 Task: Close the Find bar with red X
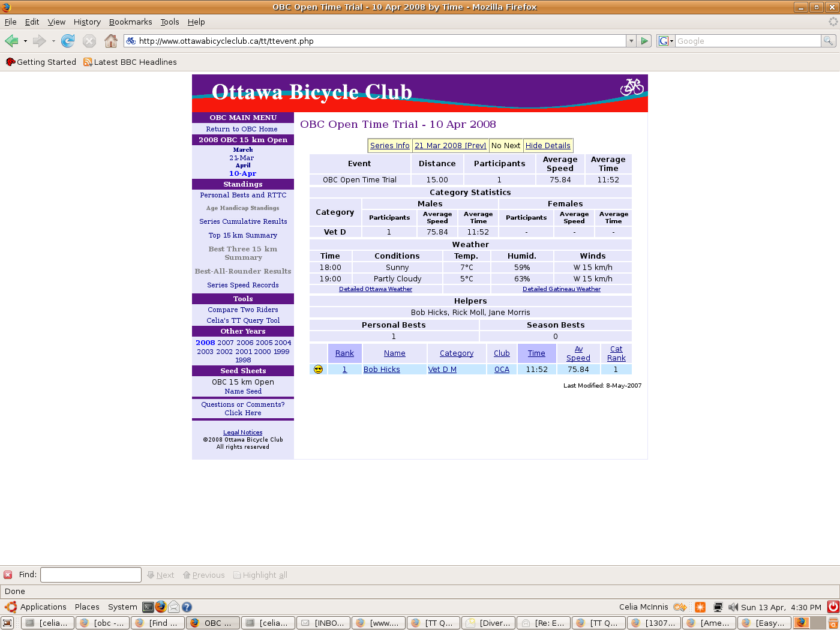coord(8,575)
